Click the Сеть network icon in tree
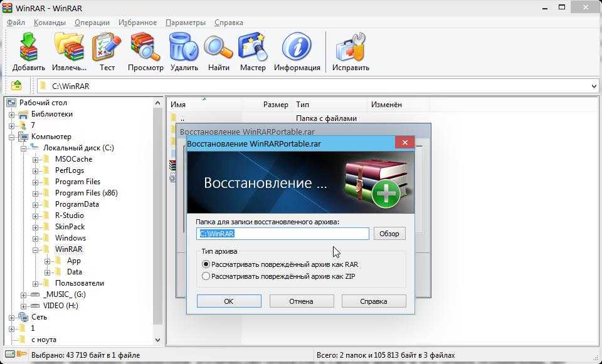This screenshot has height=364, width=602. pos(23,317)
